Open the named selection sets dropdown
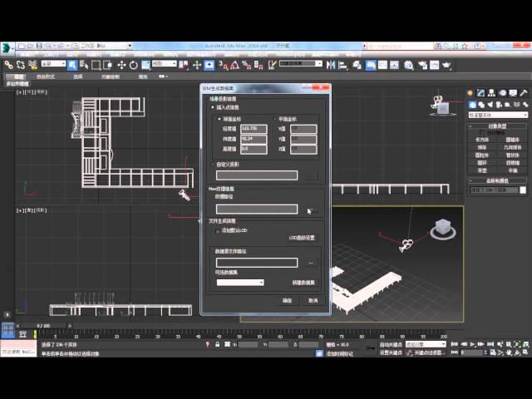The width and height of the screenshot is (532, 399). coord(301,63)
